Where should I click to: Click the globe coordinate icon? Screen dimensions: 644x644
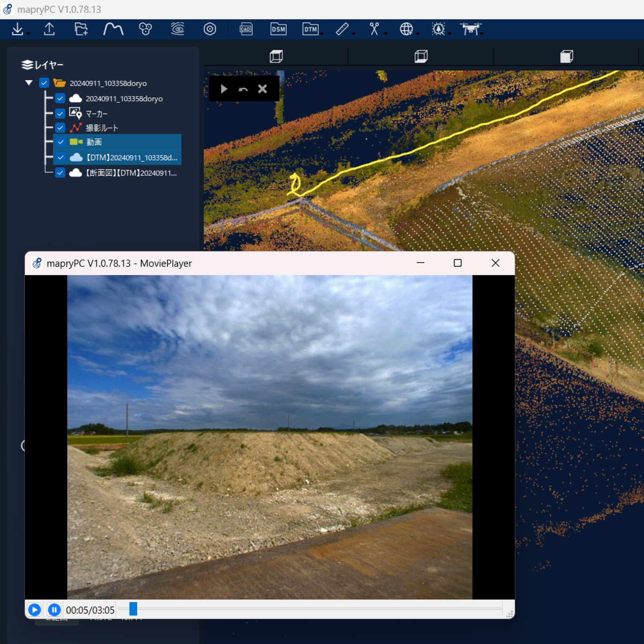pyautogui.click(x=406, y=29)
